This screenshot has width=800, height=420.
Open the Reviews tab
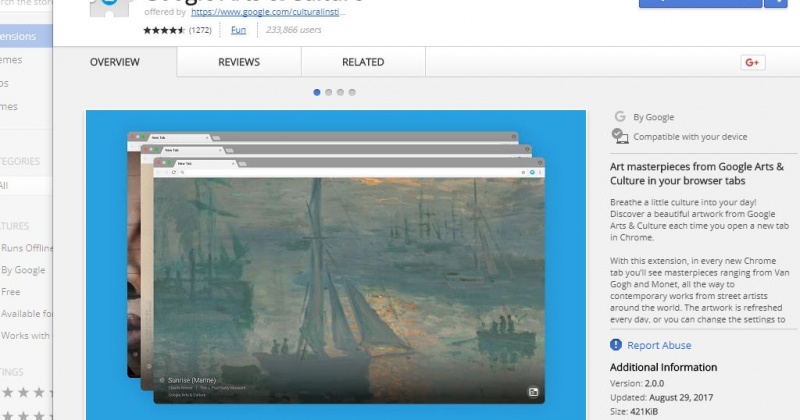[x=239, y=62]
